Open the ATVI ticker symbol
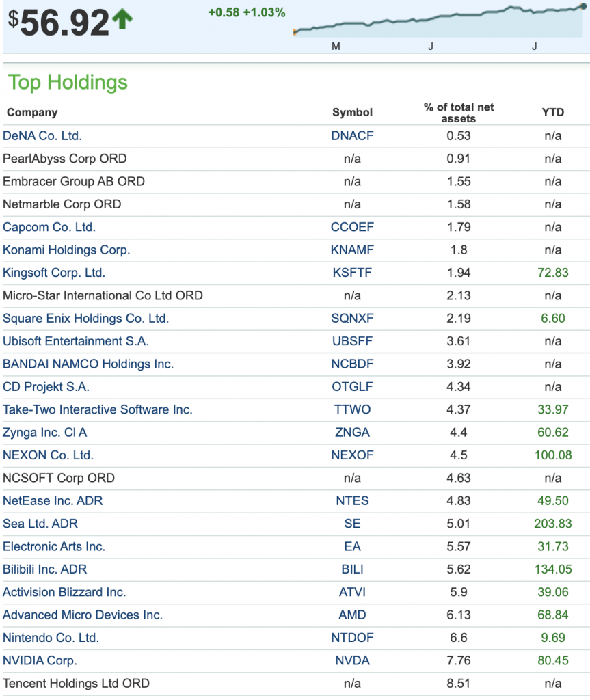Image resolution: width=590 pixels, height=700 pixels. (352, 592)
